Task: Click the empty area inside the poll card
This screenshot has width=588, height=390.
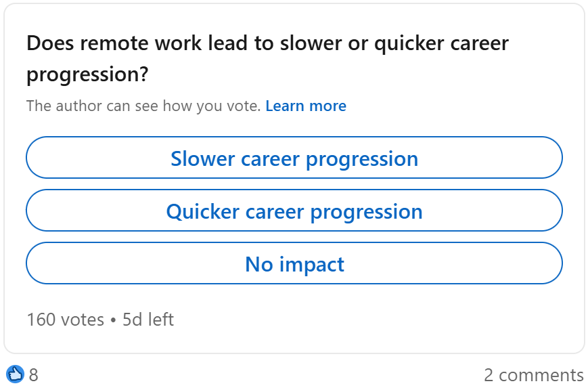Action: coord(375,319)
